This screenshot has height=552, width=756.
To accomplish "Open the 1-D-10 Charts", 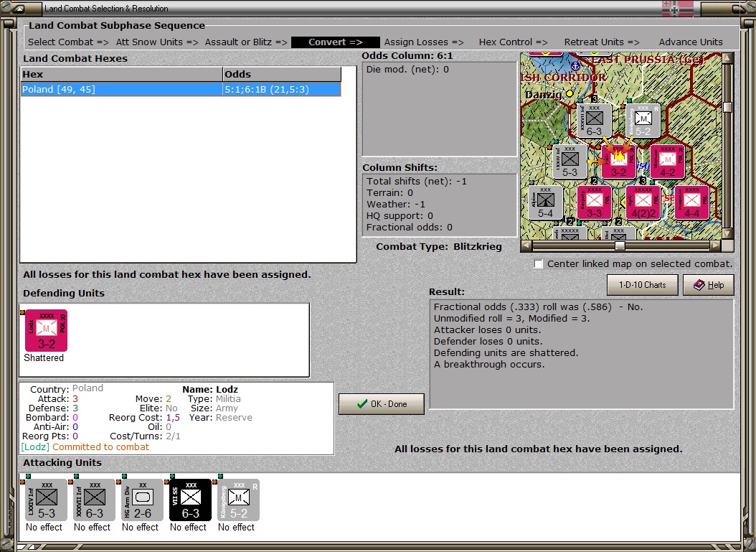I will pyautogui.click(x=642, y=285).
